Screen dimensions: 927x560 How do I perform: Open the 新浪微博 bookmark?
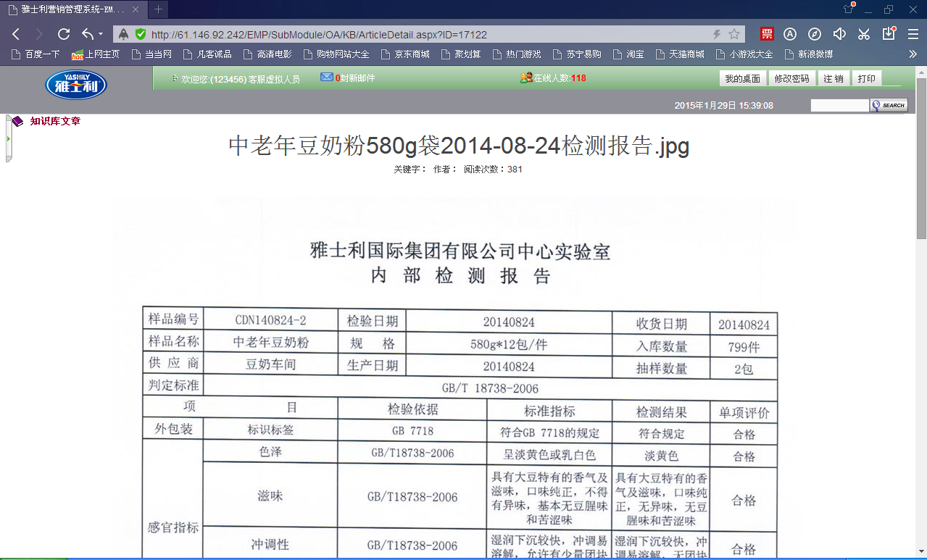[x=809, y=54]
